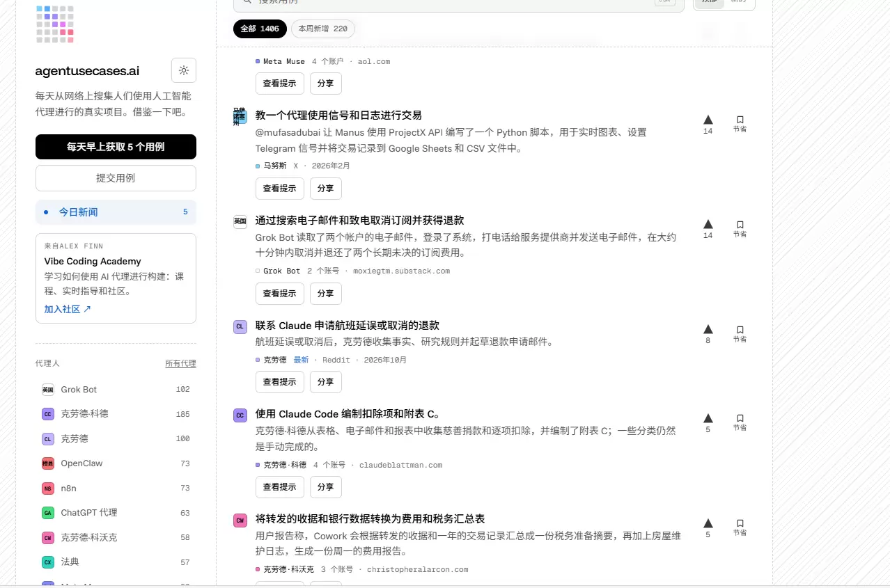This screenshot has height=588, width=890.
Task: Select OpenClaw row with count 73
Action: pyautogui.click(x=116, y=463)
